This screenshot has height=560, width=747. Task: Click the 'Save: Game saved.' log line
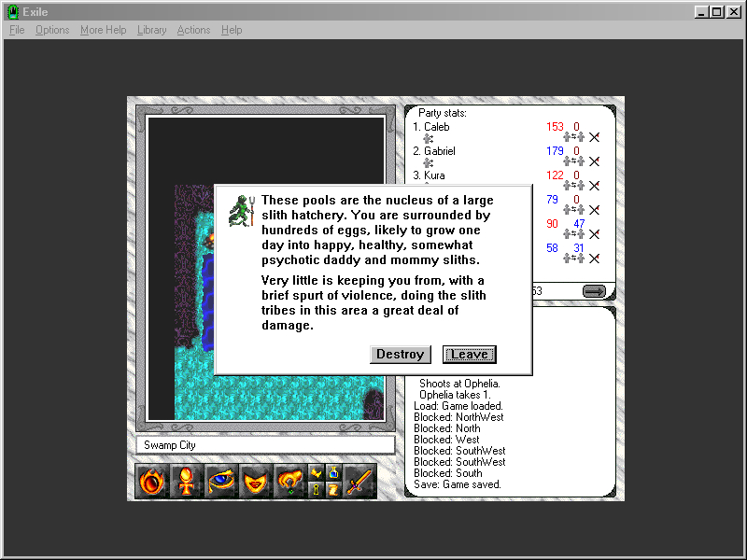458,484
